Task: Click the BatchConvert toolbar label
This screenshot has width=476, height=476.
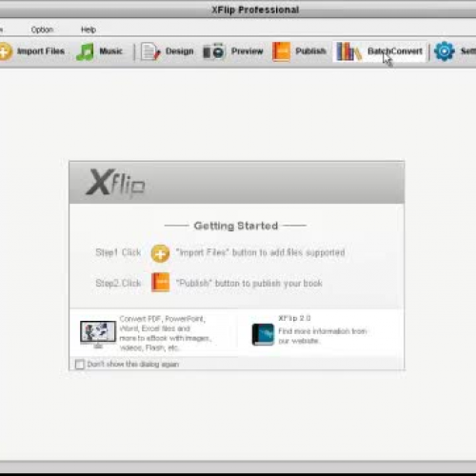Action: [395, 51]
